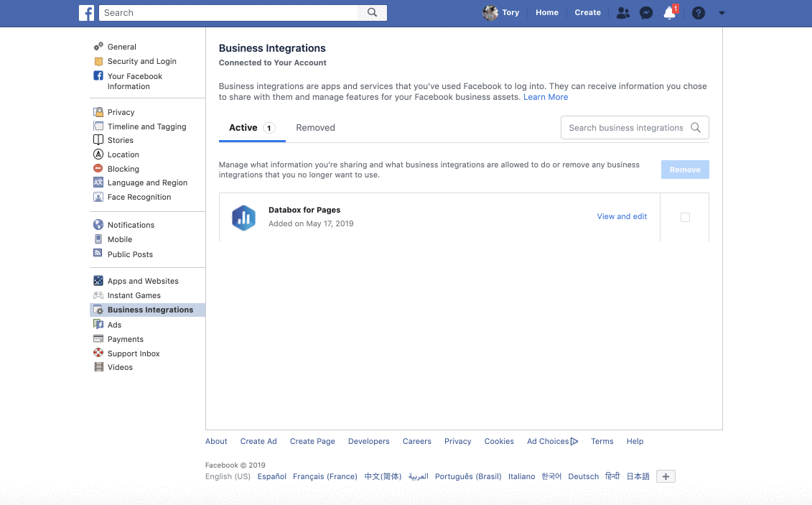The image size is (812, 505).
Task: Switch language to Português (Brasil)
Action: click(x=468, y=476)
